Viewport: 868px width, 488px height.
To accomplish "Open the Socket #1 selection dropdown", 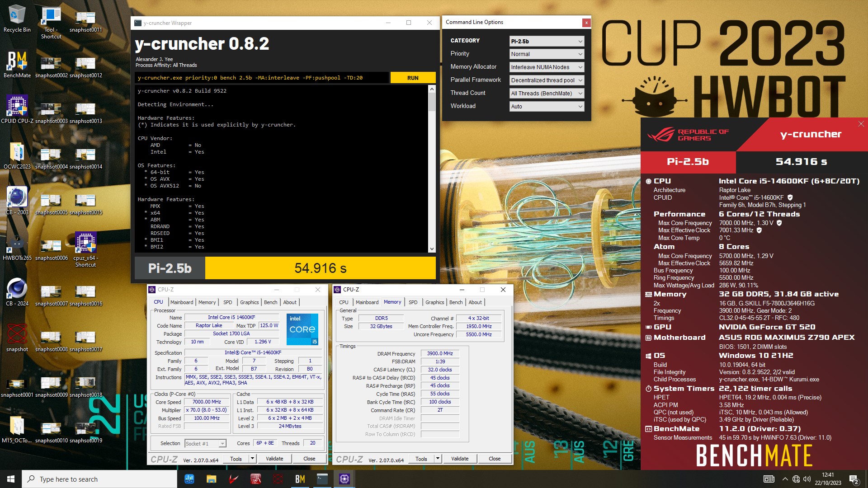I will (205, 443).
